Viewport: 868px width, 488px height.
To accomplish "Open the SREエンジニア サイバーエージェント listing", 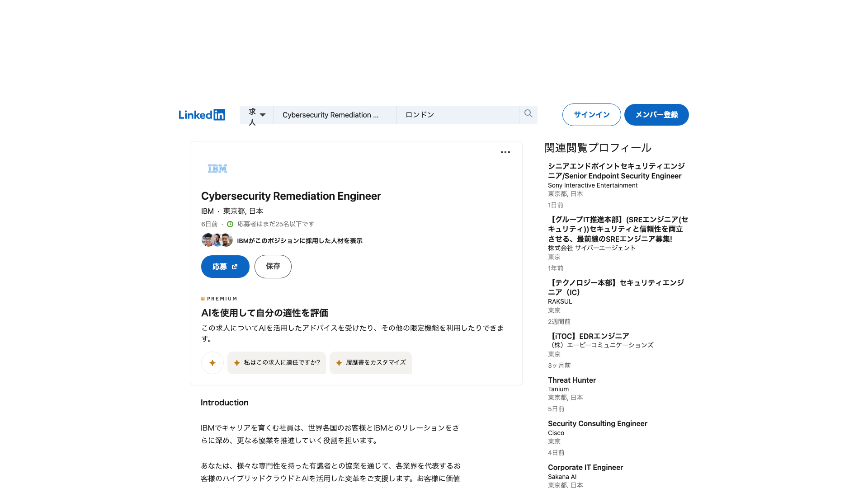I will [x=618, y=229].
